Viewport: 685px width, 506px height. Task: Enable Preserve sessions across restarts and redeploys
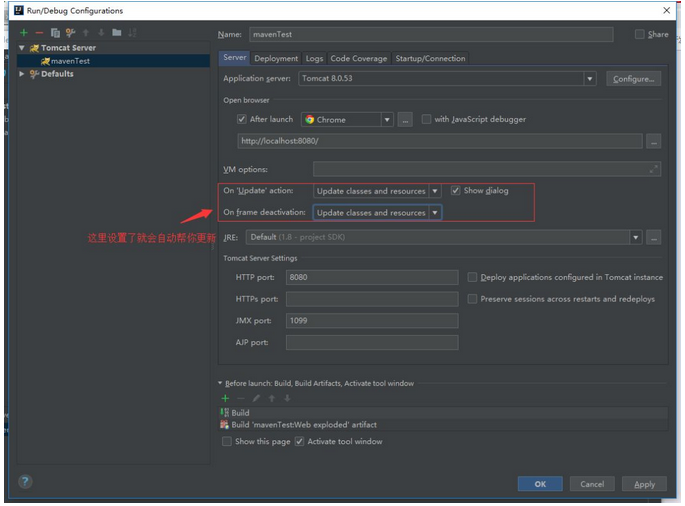point(472,299)
